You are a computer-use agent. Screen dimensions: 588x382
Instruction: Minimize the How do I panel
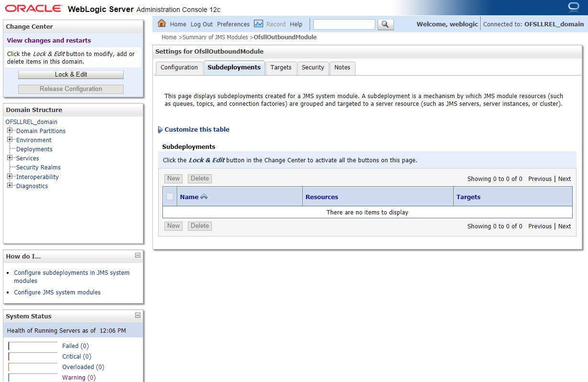point(138,256)
